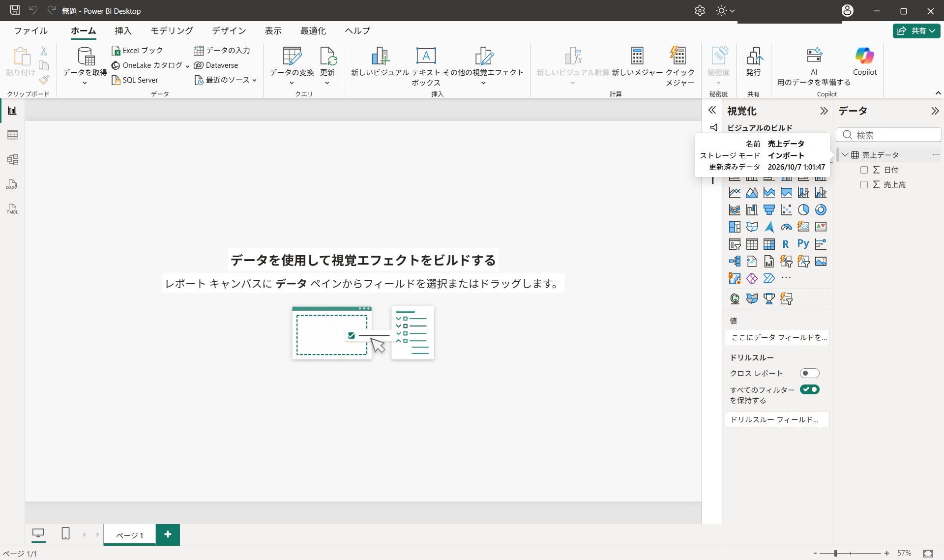This screenshot has width=944, height=560.
Task: Click the Copilot ribbon icon
Action: pos(864,62)
